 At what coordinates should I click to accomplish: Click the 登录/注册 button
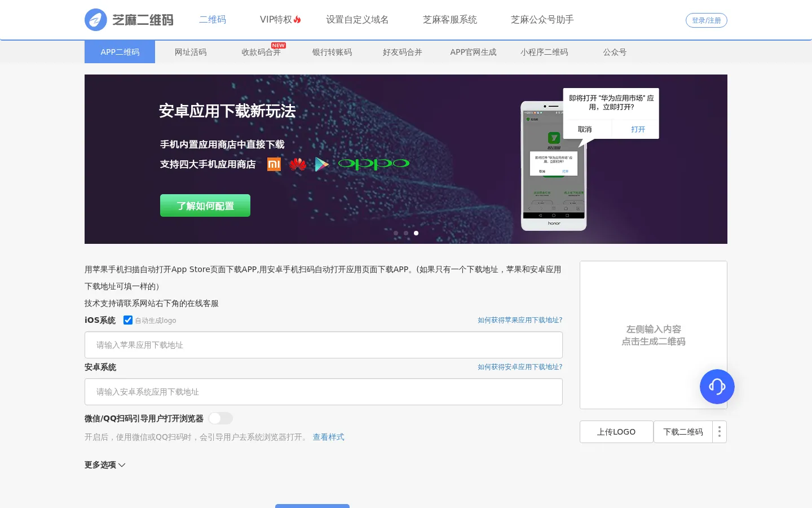[x=707, y=20]
